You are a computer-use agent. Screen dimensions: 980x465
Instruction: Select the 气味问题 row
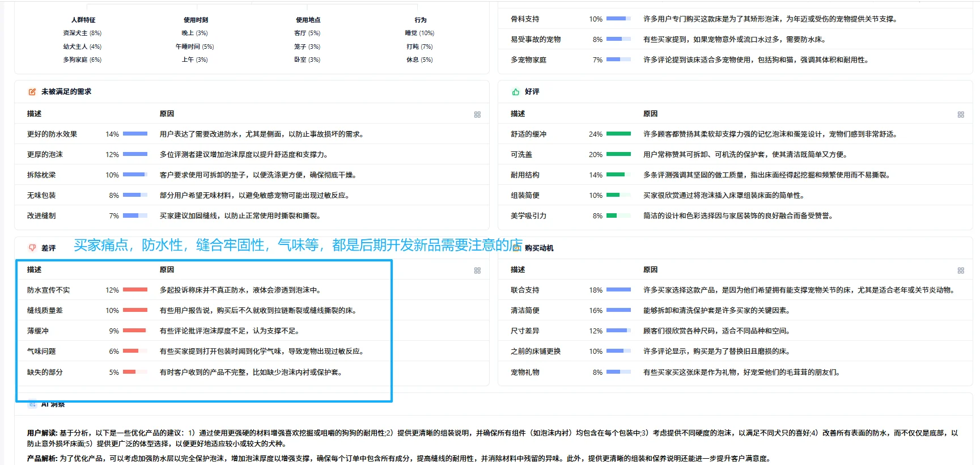point(252,351)
